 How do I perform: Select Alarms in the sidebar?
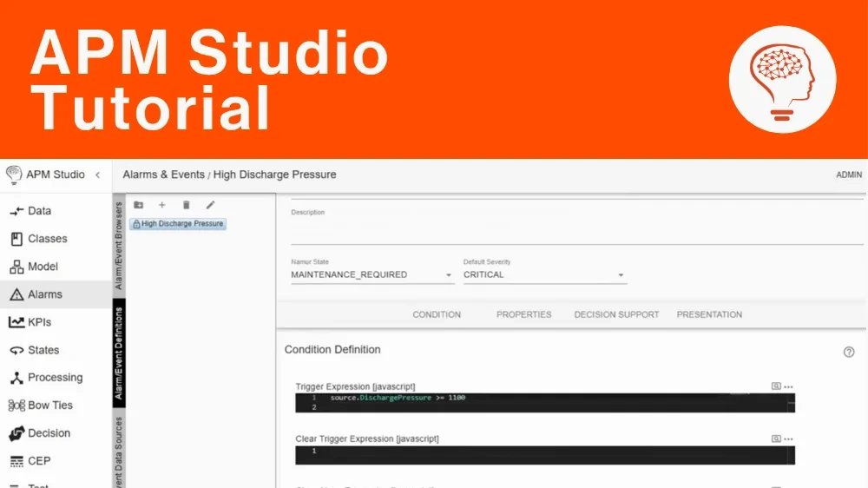pyautogui.click(x=56, y=294)
